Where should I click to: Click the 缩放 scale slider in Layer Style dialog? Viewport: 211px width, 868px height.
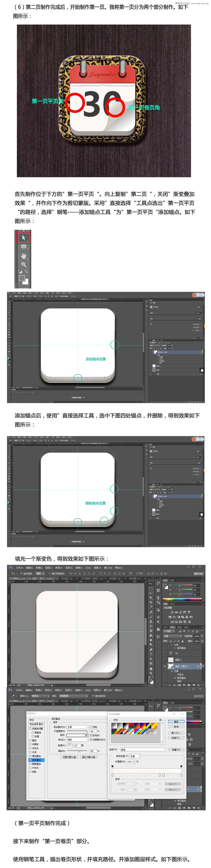pyautogui.click(x=77, y=751)
